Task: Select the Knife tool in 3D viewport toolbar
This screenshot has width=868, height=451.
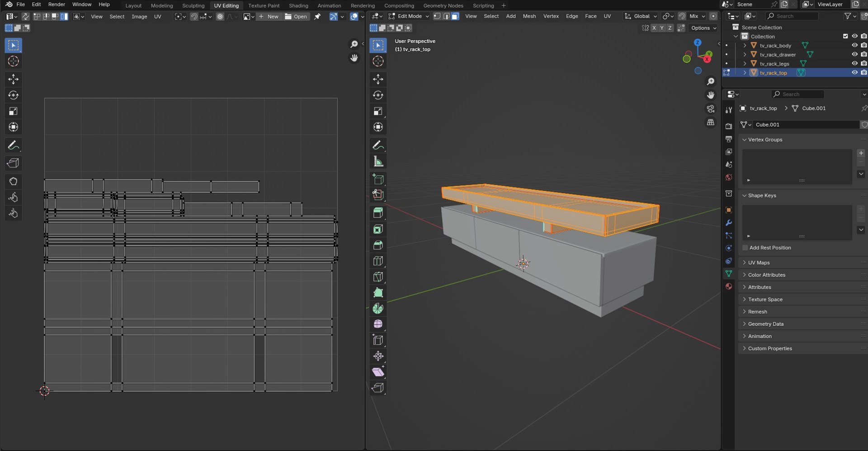Action: (378, 277)
